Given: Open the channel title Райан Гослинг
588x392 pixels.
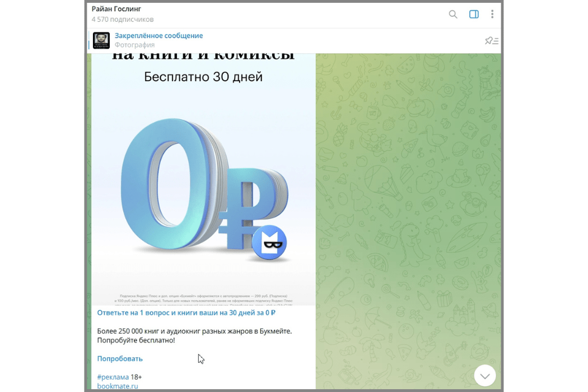Looking at the screenshot, I should pos(116,9).
